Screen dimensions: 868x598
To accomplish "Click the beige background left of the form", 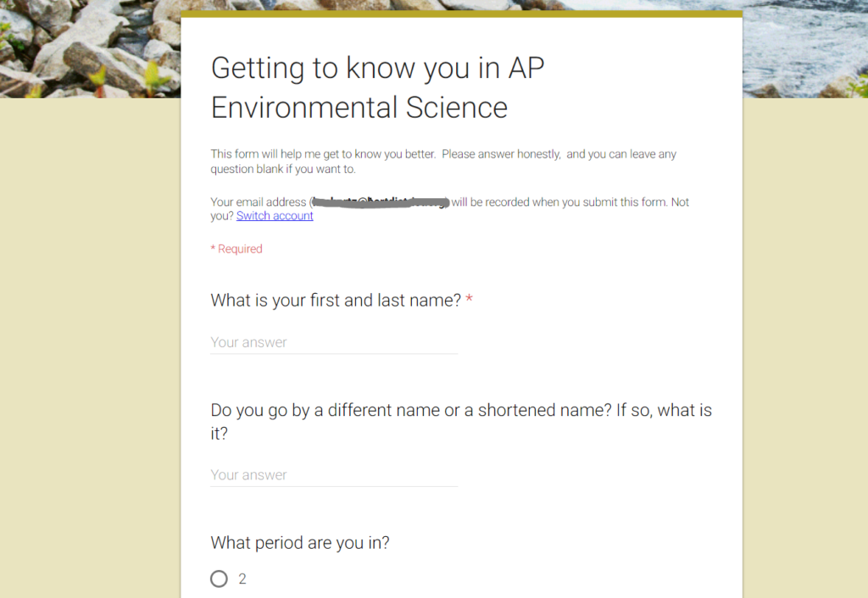I will pos(89,339).
